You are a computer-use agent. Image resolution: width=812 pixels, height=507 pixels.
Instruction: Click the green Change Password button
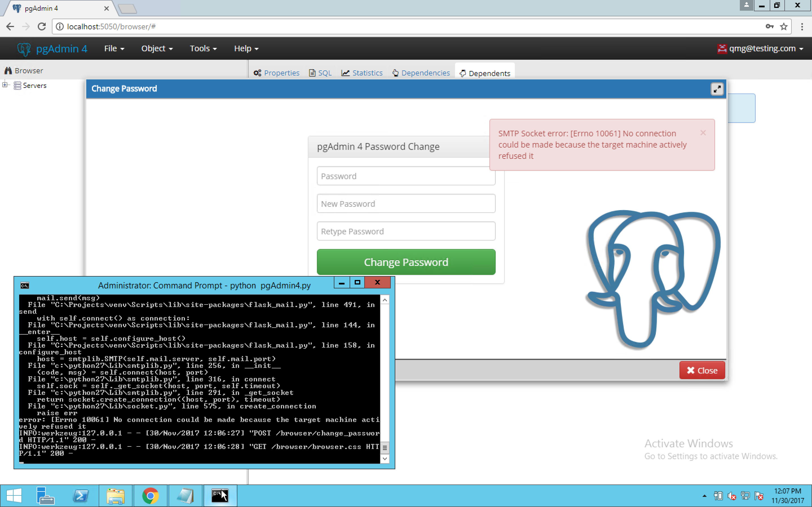coord(406,262)
